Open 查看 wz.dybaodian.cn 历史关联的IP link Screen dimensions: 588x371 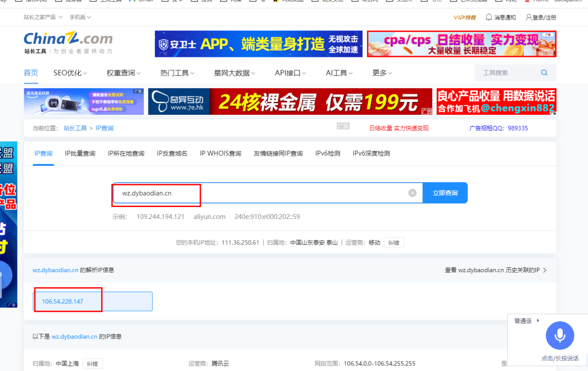coord(496,270)
